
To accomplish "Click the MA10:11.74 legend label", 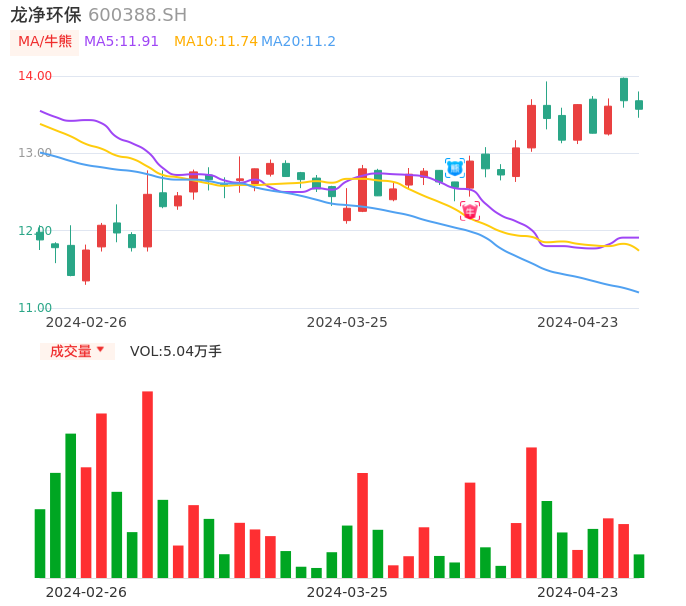I will (215, 42).
